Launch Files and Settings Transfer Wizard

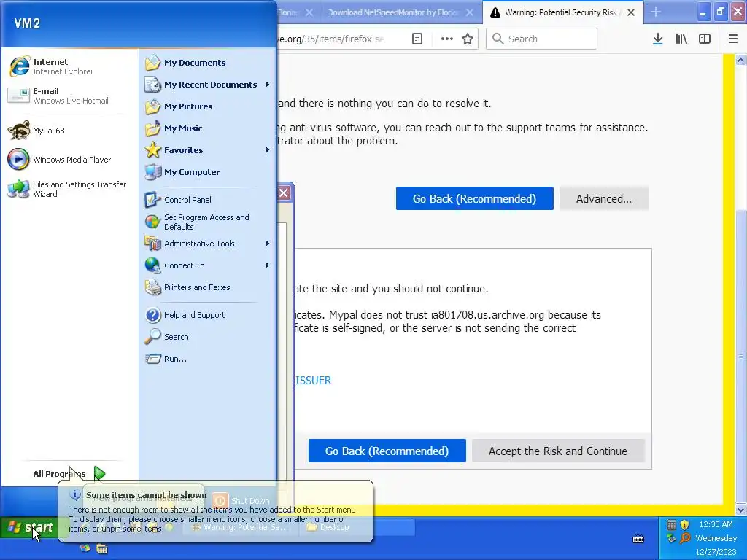click(66, 189)
